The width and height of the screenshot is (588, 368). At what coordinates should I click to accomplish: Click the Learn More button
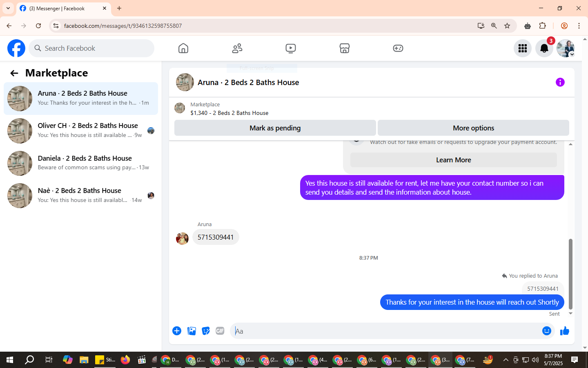[453, 160]
